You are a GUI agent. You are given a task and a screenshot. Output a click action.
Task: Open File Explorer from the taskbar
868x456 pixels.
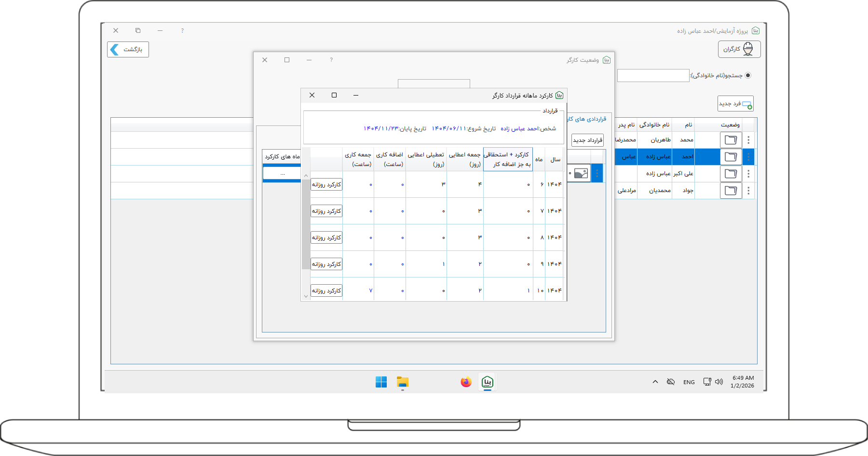point(402,382)
